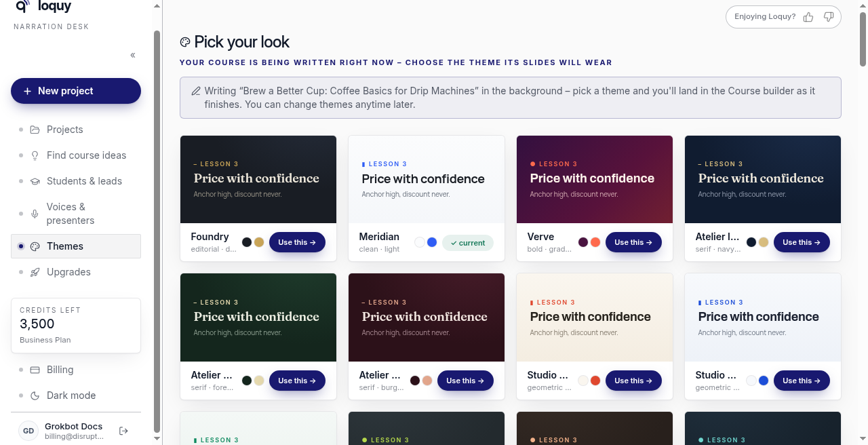Image resolution: width=868 pixels, height=445 pixels.
Task: Give thumbs down feedback for Loquy
Action: pos(829,17)
